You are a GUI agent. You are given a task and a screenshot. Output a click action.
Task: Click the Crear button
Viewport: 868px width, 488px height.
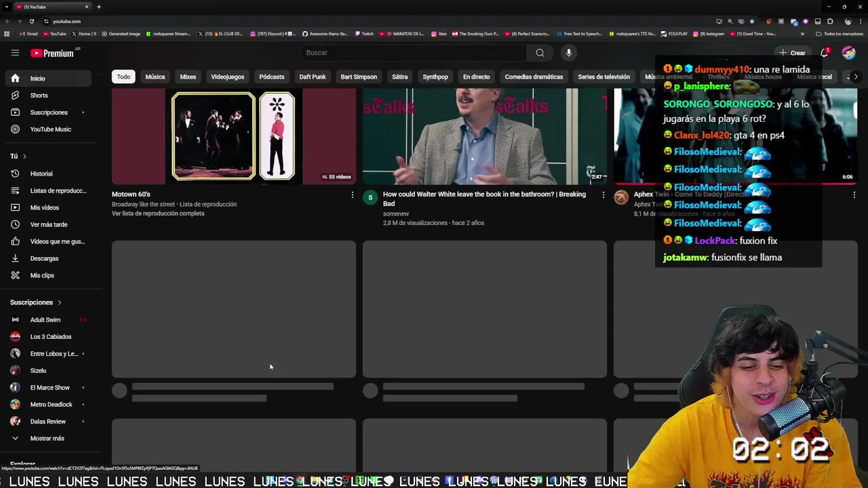[792, 53]
